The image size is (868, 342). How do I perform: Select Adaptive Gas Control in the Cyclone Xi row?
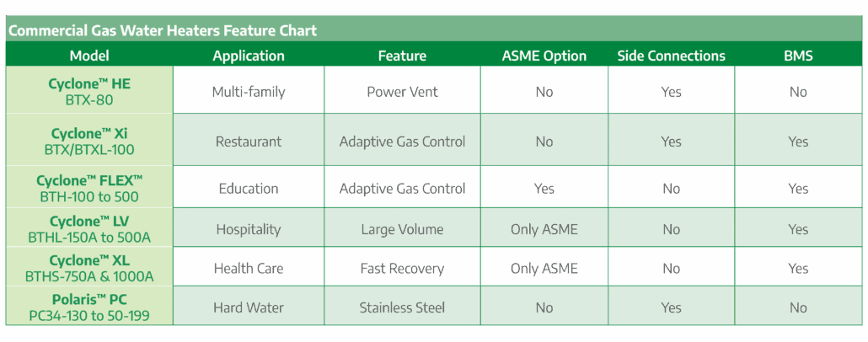point(402,141)
